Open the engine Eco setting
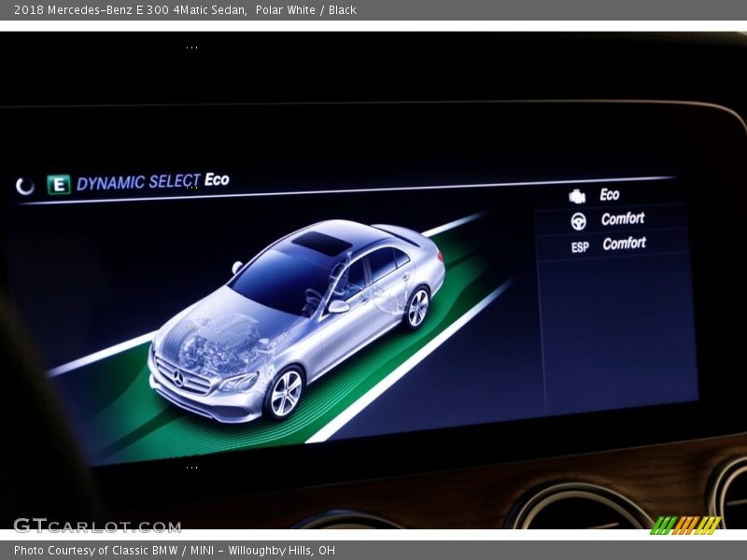This screenshot has width=747, height=560. click(x=610, y=194)
